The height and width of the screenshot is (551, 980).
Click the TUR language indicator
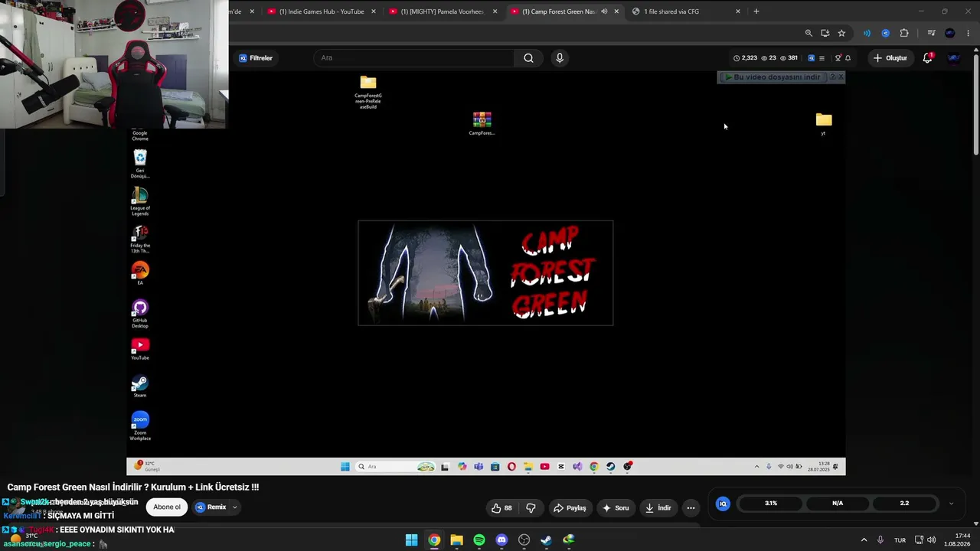[900, 540]
